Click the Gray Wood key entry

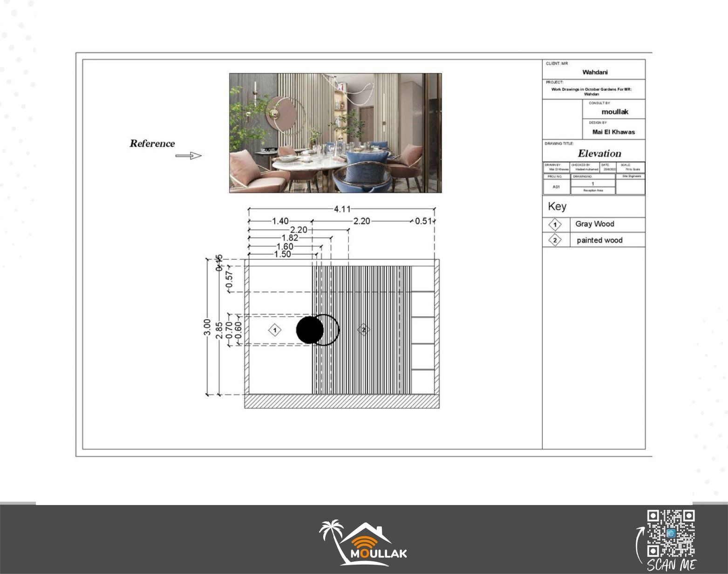point(594,224)
